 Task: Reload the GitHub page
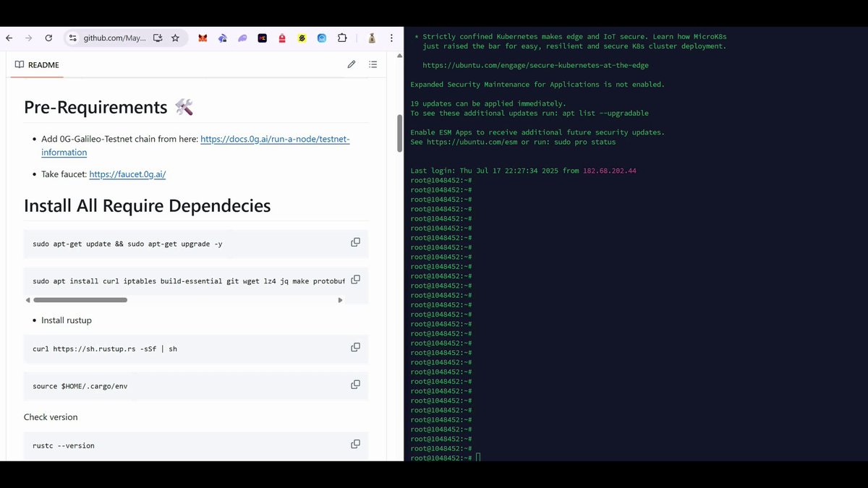tap(48, 38)
